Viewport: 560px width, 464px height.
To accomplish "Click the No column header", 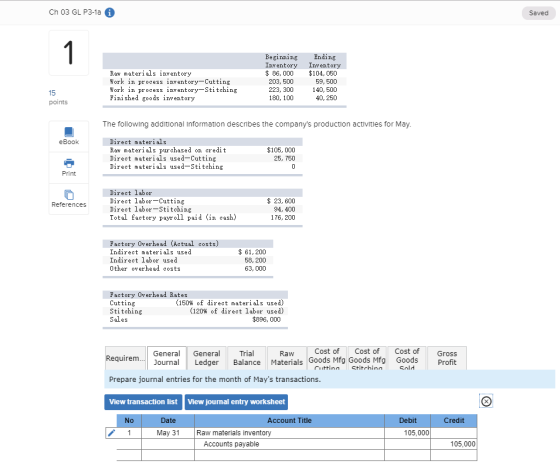I will coord(129,421).
